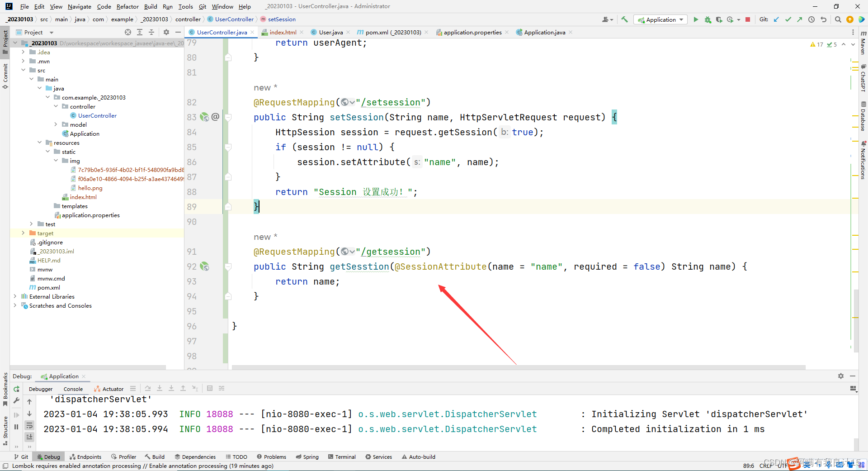Toggle scroll to end of console
Viewport: 868px width, 471px height.
[29, 437]
